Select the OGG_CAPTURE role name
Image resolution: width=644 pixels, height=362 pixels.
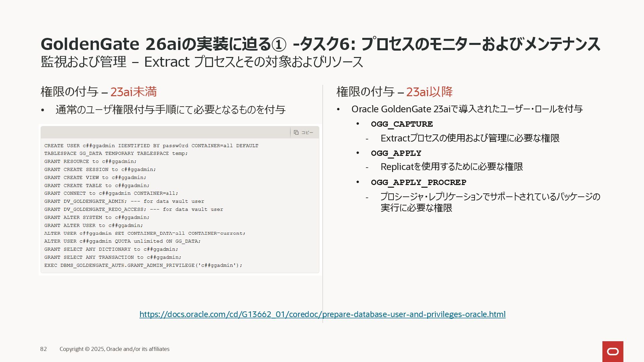(x=401, y=124)
